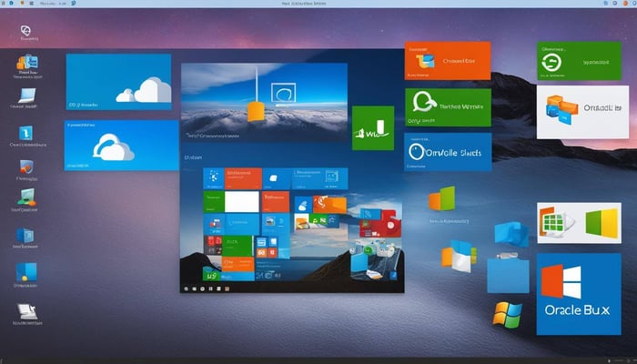The image size is (637, 364).
Task: Open the orange tile at top center
Action: pos(448,62)
